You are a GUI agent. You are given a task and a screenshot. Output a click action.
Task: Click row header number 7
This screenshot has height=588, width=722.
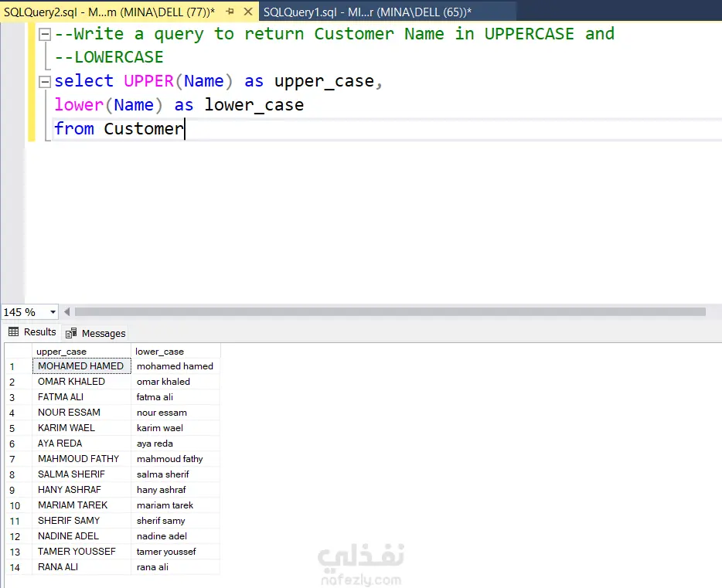click(x=19, y=459)
